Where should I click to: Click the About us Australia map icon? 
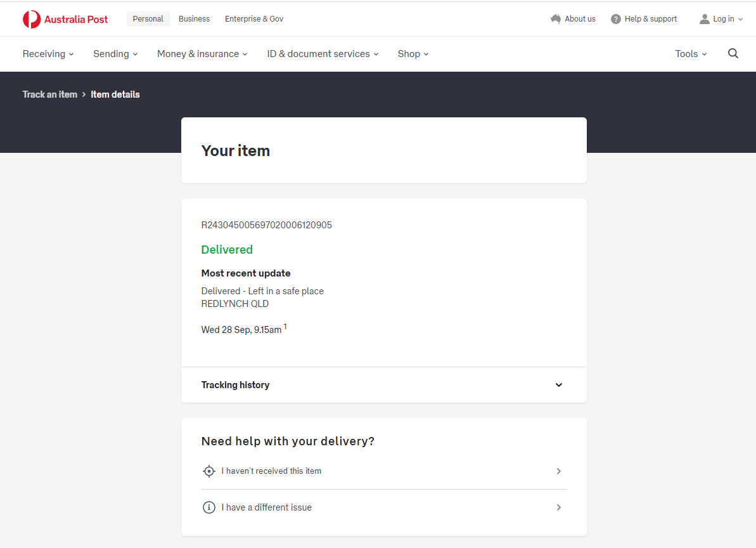pos(556,19)
